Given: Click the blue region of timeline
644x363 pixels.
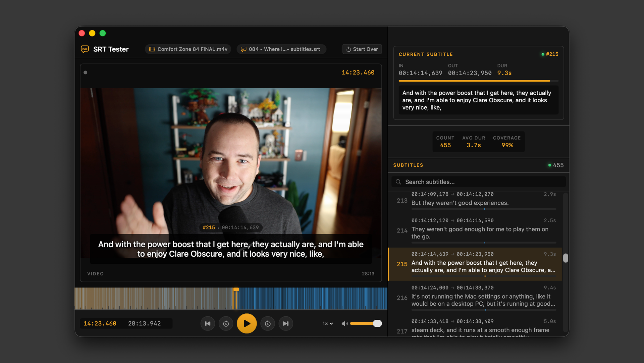Looking at the screenshot, I should (x=312, y=299).
